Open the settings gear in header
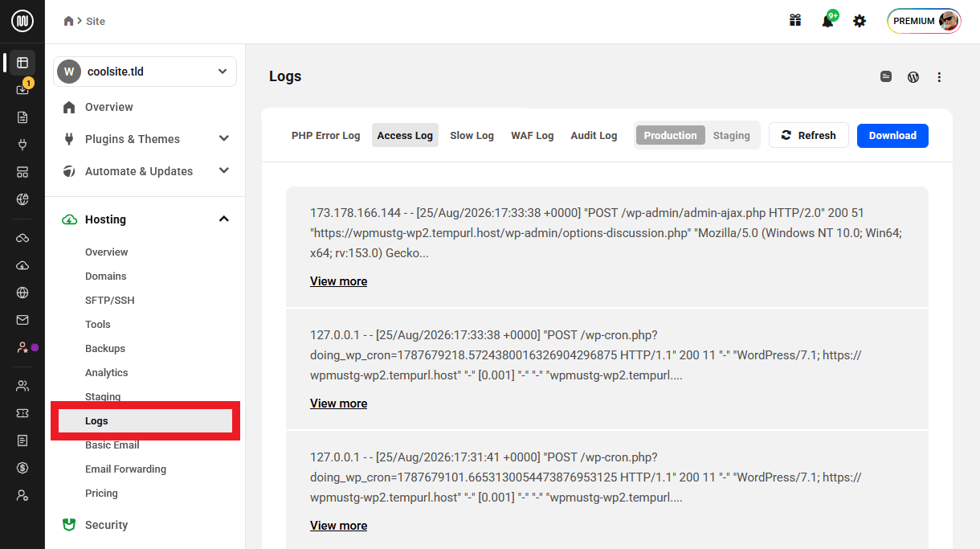This screenshot has height=549, width=980. pyautogui.click(x=860, y=21)
